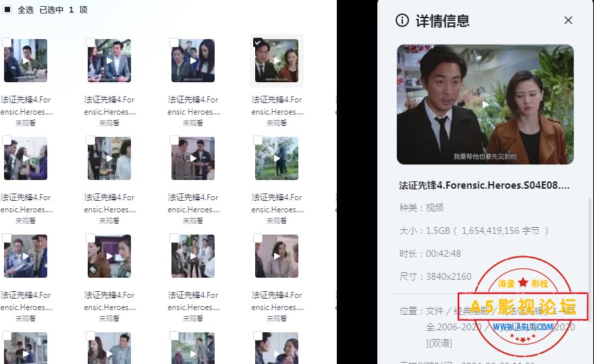Click the 尺寸：3840x2160 resolution line
The height and width of the screenshot is (364, 594).
pyautogui.click(x=435, y=276)
